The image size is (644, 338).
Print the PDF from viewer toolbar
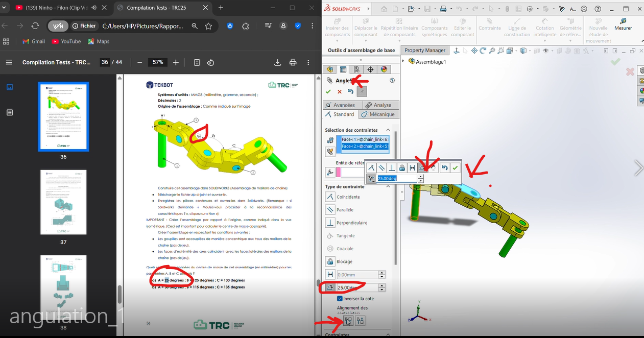point(293,62)
